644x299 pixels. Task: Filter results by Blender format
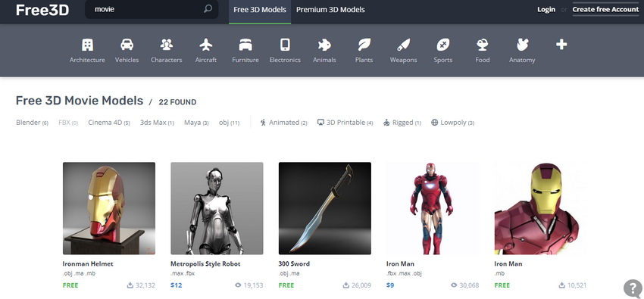point(32,122)
